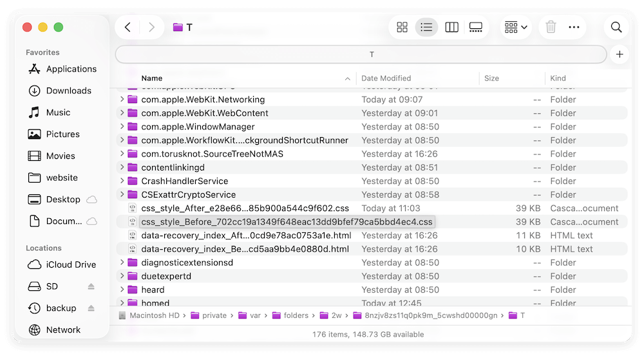Select css_style_After css file
644x354 pixels.
pos(372,208)
